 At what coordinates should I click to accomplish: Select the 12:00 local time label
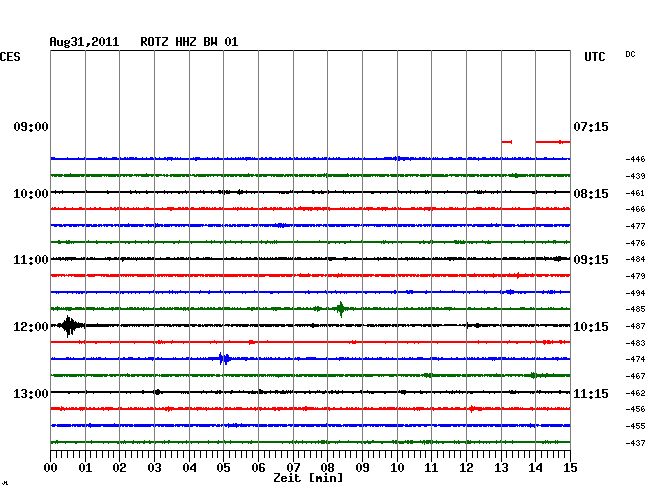[x=31, y=327]
